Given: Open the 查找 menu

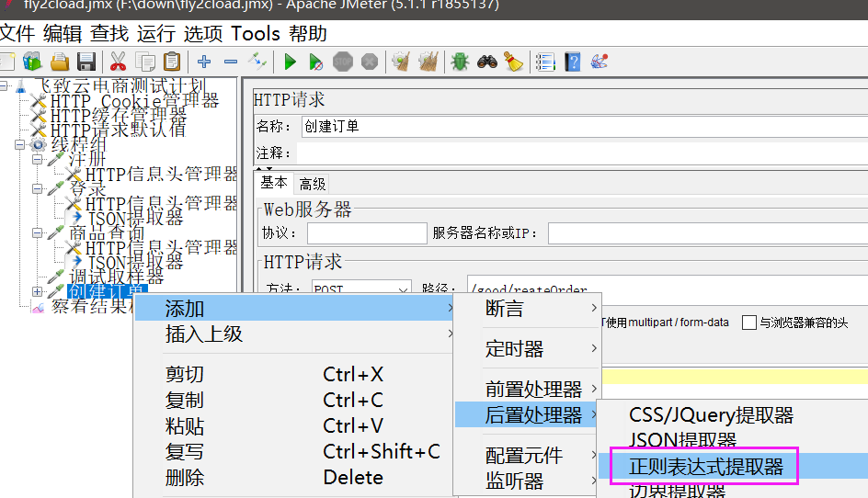Looking at the screenshot, I should tap(109, 34).
